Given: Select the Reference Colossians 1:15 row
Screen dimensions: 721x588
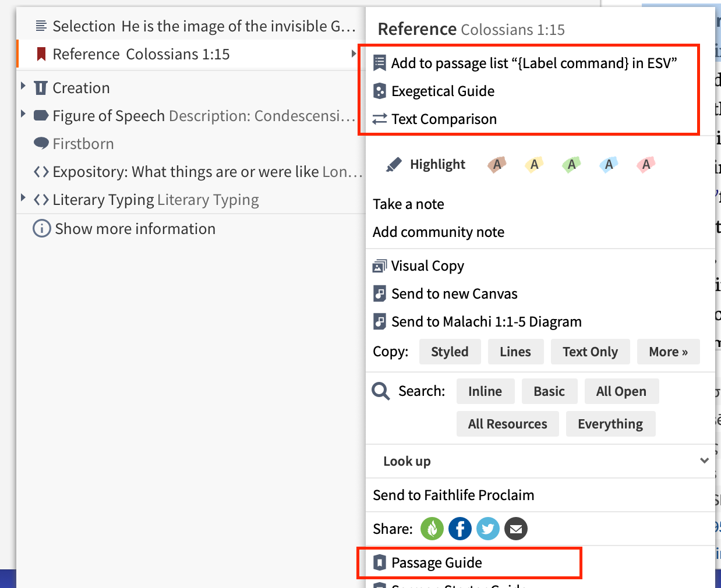Looking at the screenshot, I should [191, 54].
